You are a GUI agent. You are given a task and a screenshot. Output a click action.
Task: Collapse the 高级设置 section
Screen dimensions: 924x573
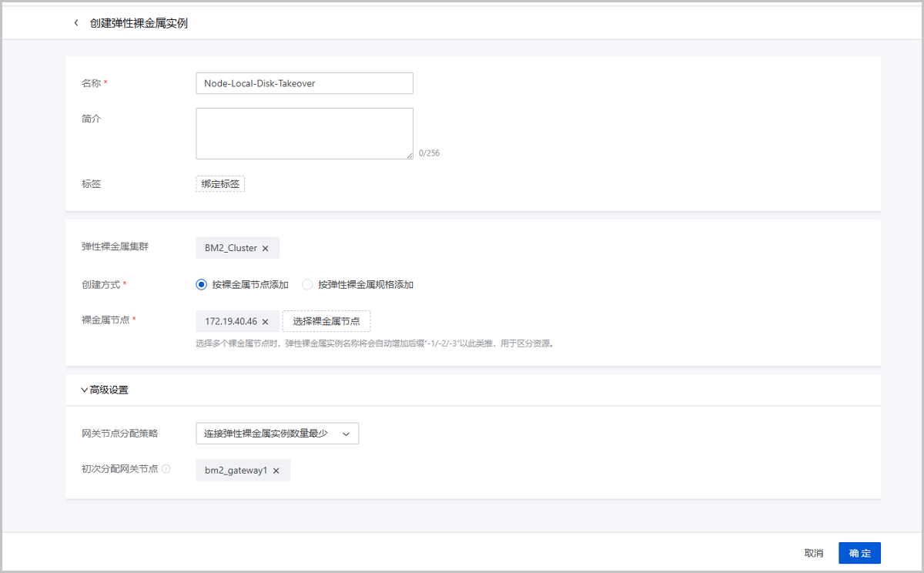point(85,390)
